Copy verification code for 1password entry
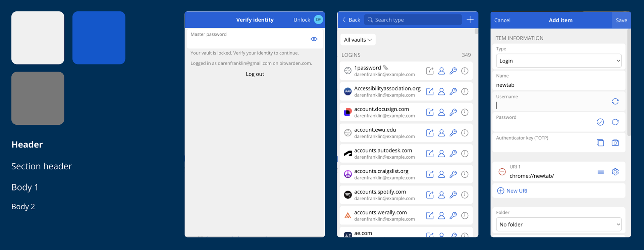Viewport: 644px width, 250px height. click(x=465, y=71)
